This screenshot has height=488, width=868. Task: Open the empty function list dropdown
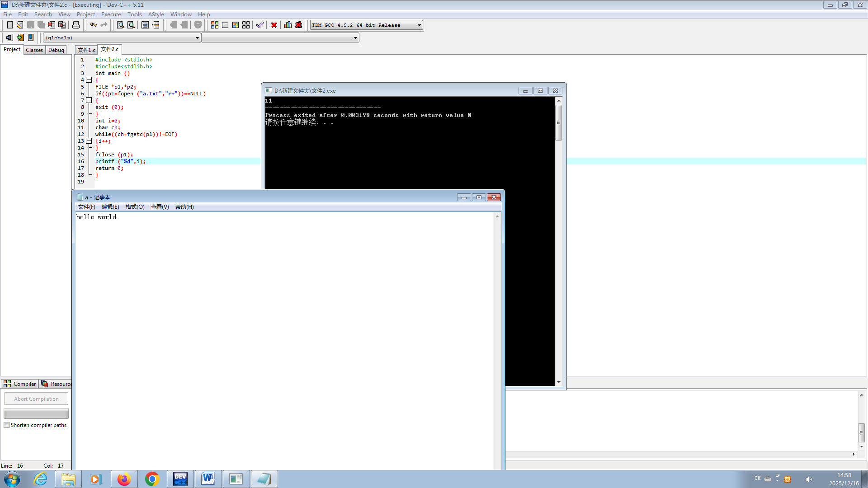click(x=355, y=38)
